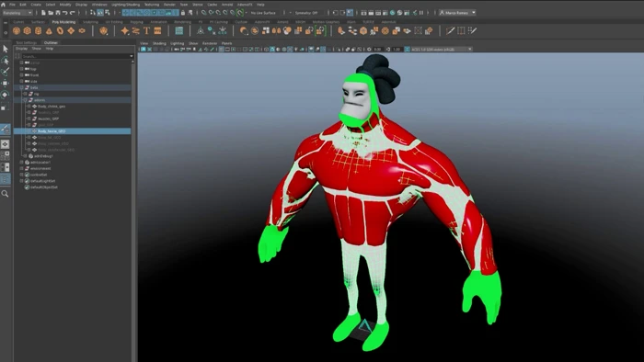This screenshot has width=644, height=362.
Task: Select the Paint Selection tool in toolbox
Action: [6, 73]
